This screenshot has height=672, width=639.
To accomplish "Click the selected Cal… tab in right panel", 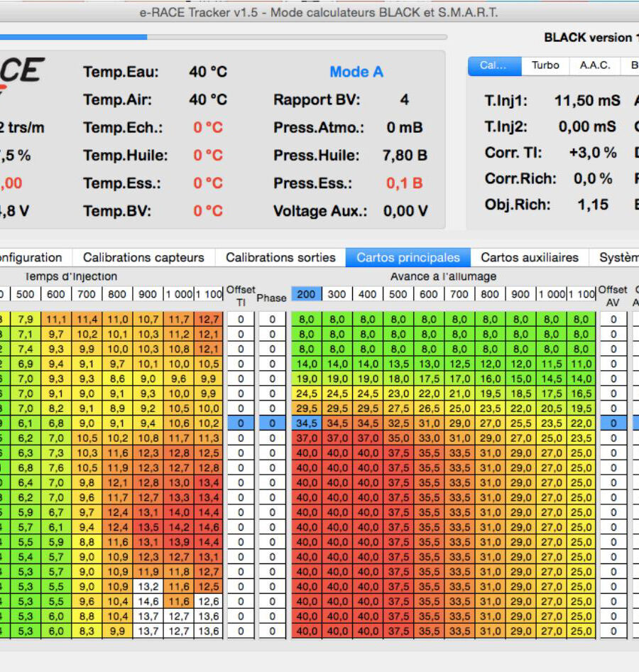I will [494, 65].
